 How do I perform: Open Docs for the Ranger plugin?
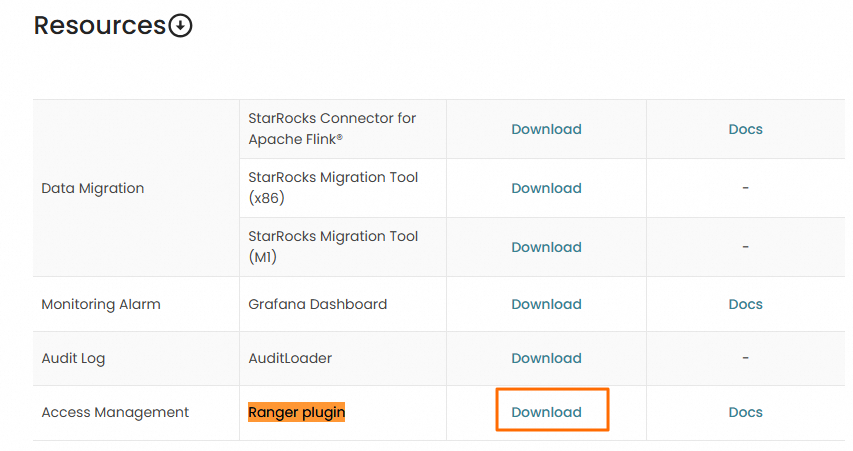tap(745, 412)
